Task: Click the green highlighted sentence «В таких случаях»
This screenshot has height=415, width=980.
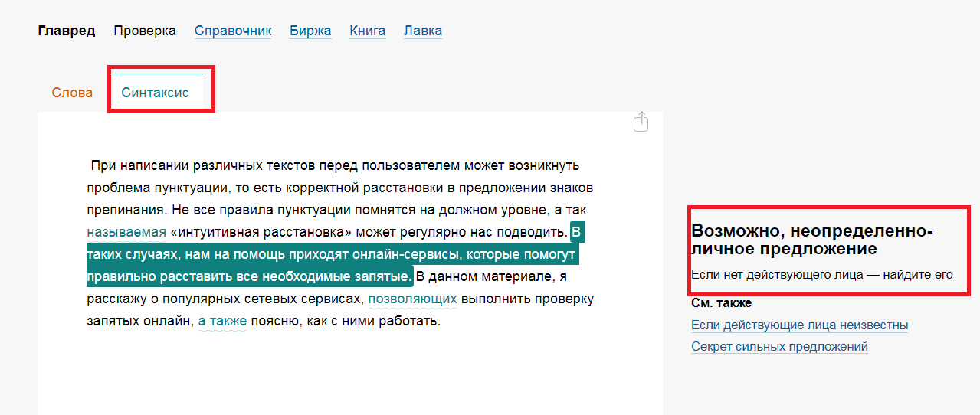Action: click(331, 254)
